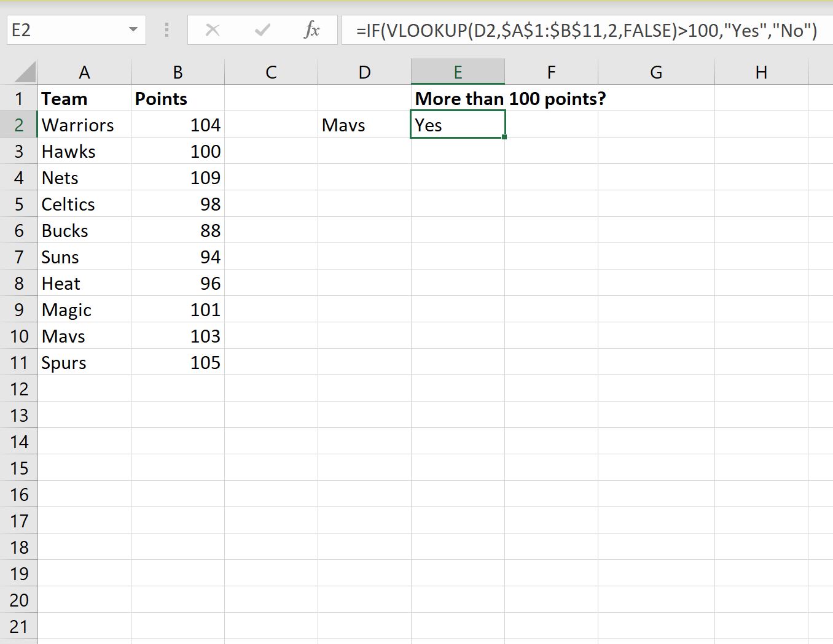Select column E header
833x644 pixels.
(458, 71)
